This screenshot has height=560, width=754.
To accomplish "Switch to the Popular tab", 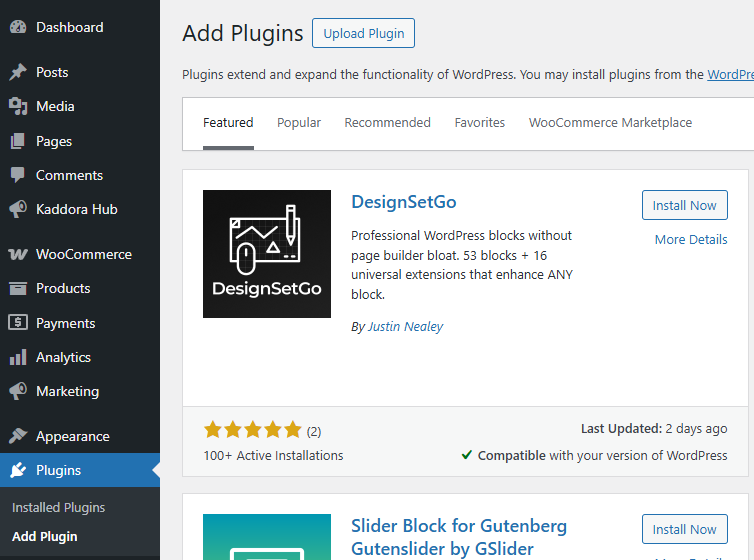I will click(x=299, y=123).
